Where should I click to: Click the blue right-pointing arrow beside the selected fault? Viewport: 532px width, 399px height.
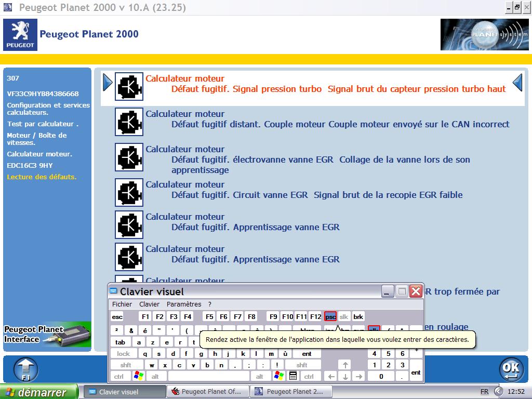pyautogui.click(x=108, y=83)
